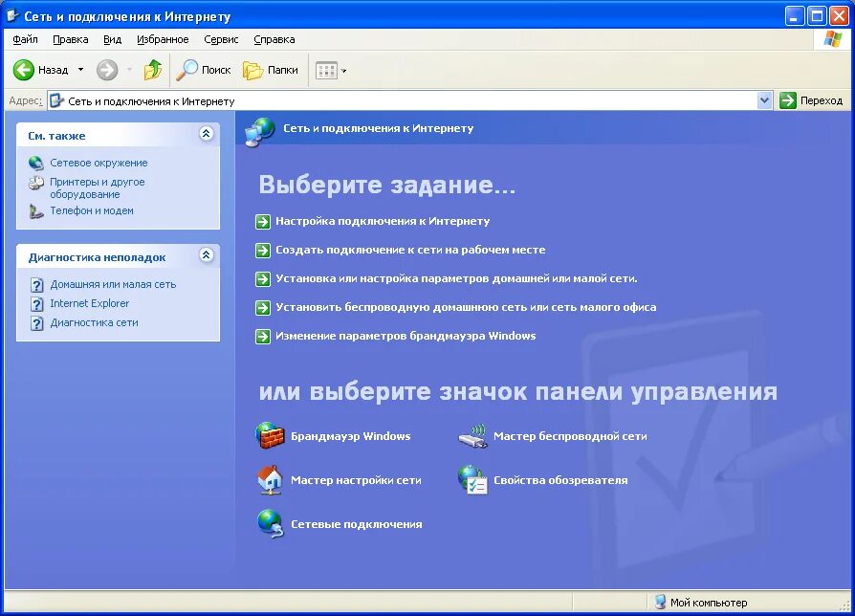Viewport: 855px width, 616px height.
Task: Click the greyed Forward arrow icon
Action: pos(107,70)
